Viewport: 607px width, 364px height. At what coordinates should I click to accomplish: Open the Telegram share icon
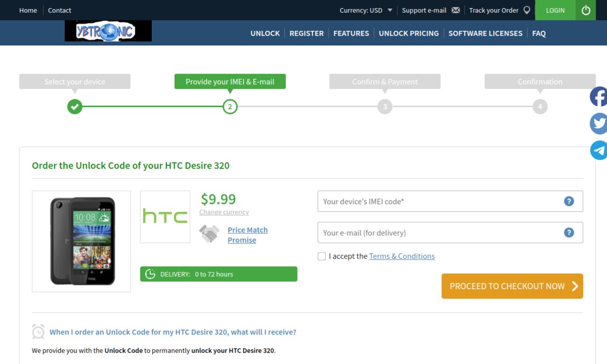[x=598, y=150]
